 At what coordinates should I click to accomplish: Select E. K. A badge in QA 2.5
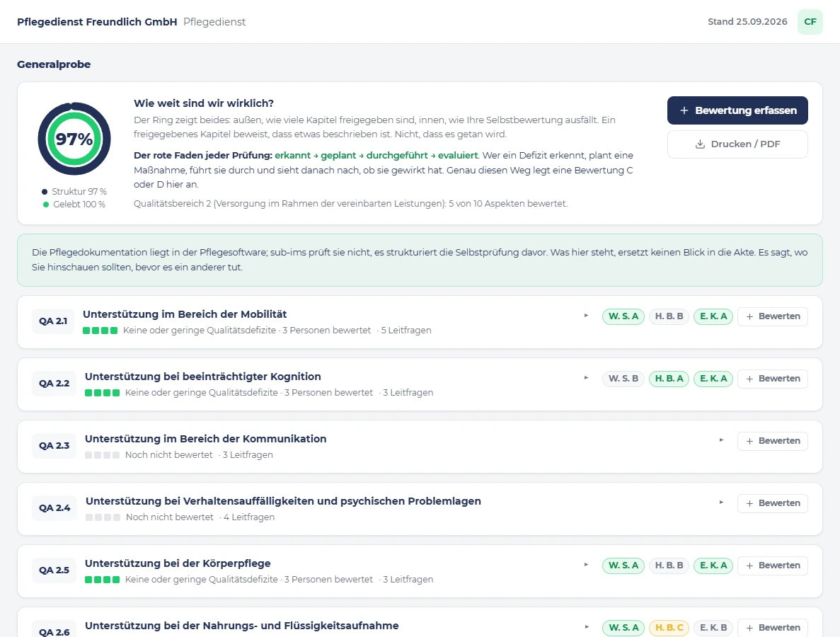[x=713, y=566]
